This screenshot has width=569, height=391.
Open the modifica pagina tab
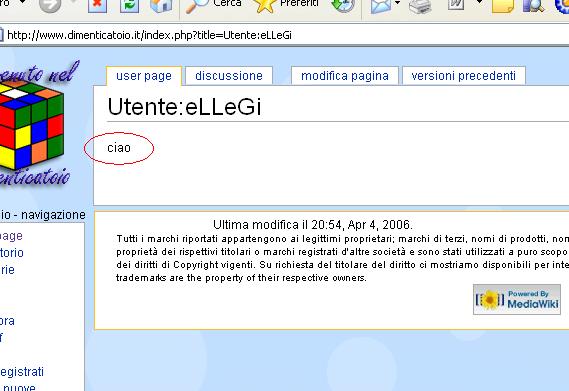tap(345, 76)
